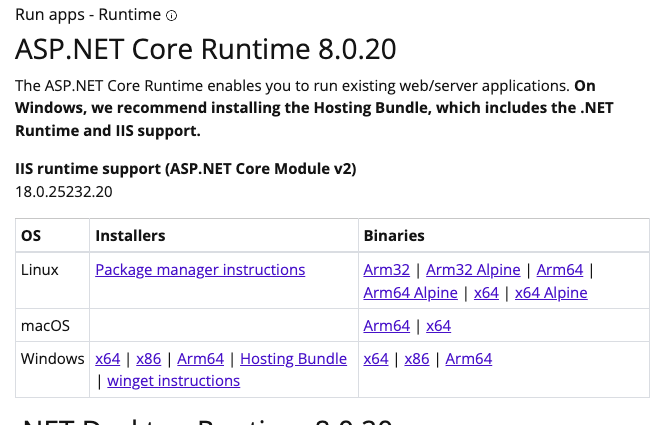Click the macOS row label
The width and height of the screenshot is (663, 425).
pyautogui.click(x=45, y=326)
